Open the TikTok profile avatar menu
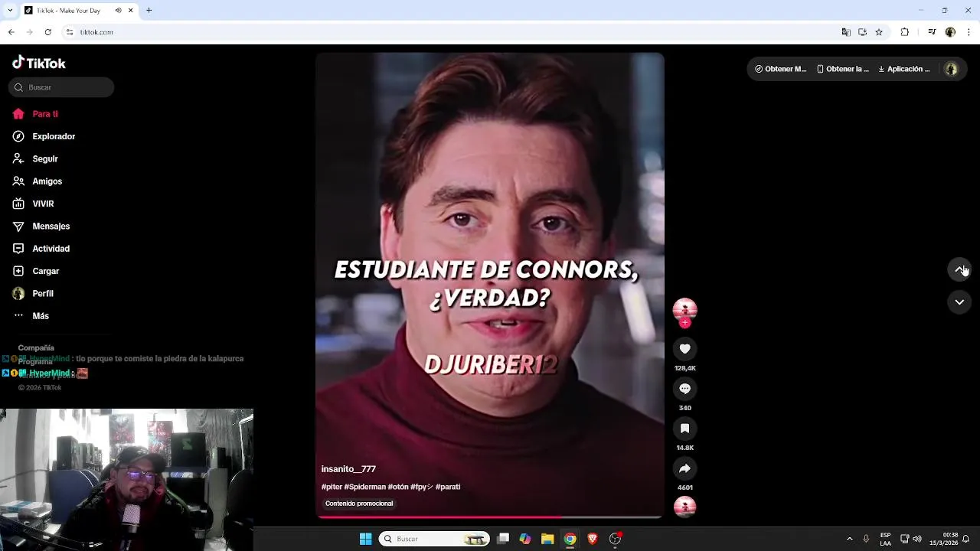 pyautogui.click(x=951, y=69)
